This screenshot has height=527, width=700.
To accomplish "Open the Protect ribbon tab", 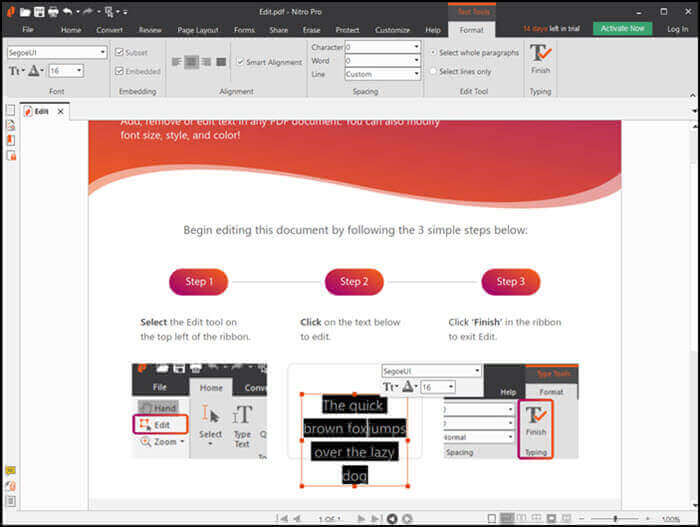I will tap(347, 30).
